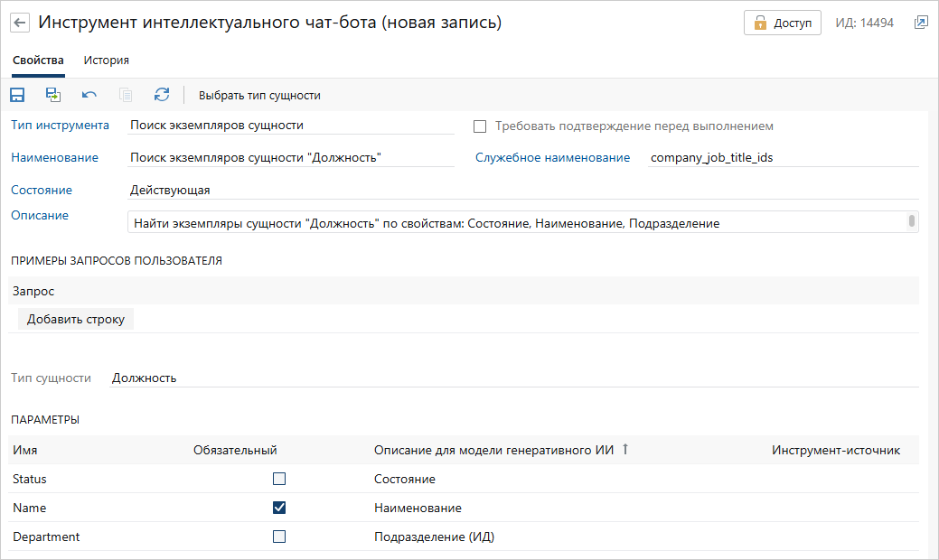
Task: Click the Refresh icon in toolbar
Action: point(162,95)
